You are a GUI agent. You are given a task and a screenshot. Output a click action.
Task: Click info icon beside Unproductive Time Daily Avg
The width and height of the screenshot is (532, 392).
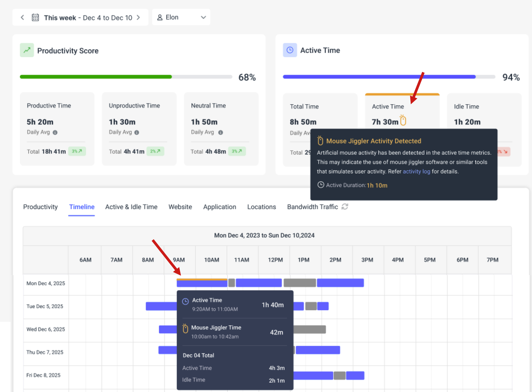point(137,133)
